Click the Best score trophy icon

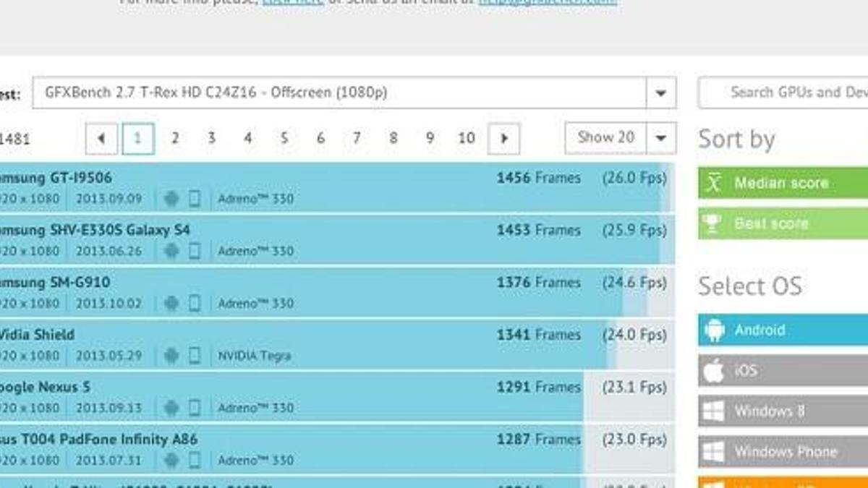pyautogui.click(x=712, y=223)
